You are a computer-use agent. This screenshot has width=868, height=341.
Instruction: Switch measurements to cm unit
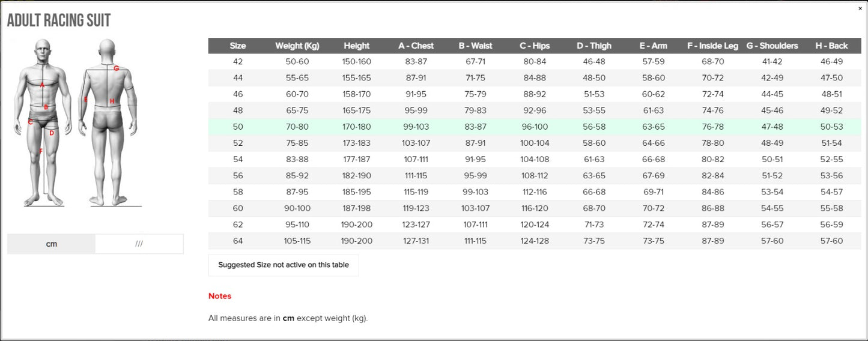click(x=51, y=244)
